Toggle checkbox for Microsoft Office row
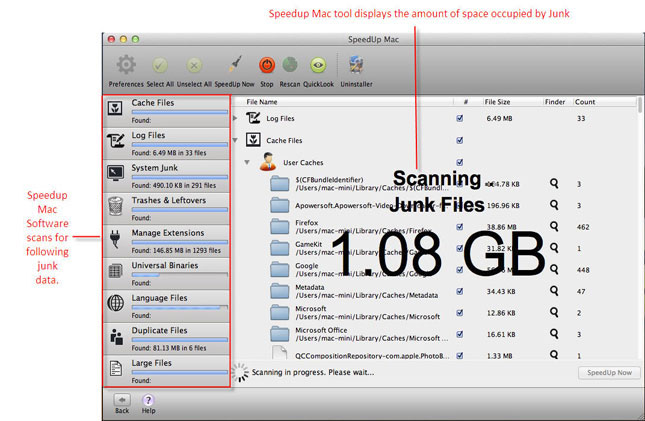Viewport: 645px width, 421px height. 459,335
